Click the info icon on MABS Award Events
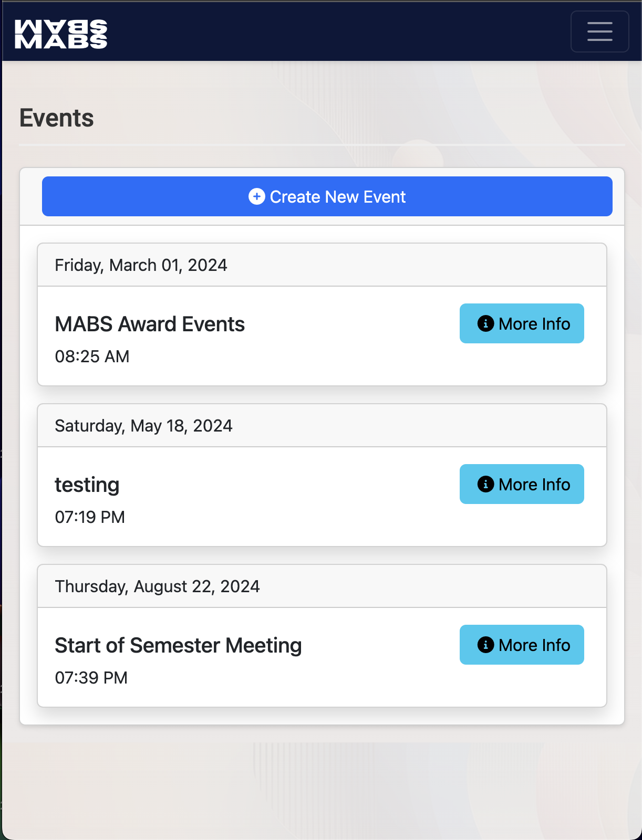 coord(485,323)
